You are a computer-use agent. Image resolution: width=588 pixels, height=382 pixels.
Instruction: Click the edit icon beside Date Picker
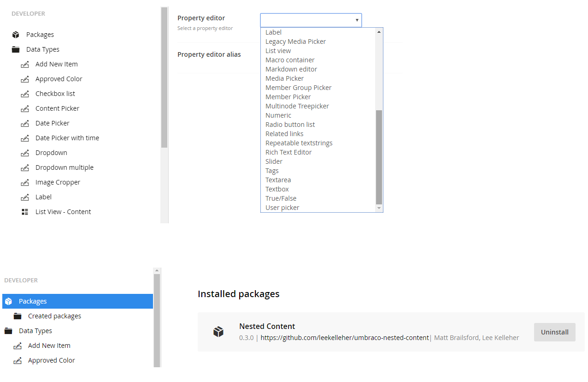point(25,123)
